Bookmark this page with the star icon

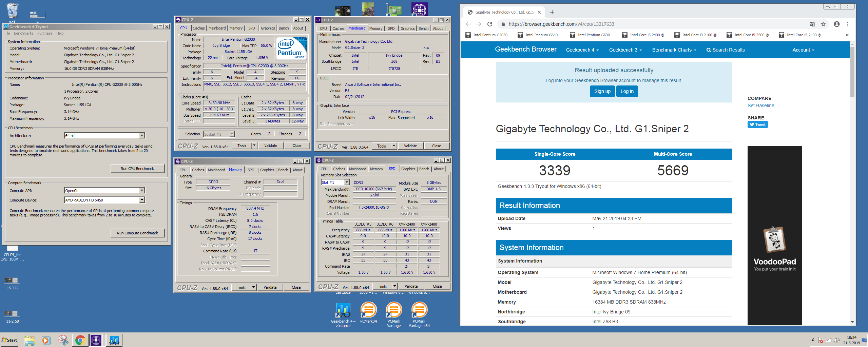tap(823, 24)
